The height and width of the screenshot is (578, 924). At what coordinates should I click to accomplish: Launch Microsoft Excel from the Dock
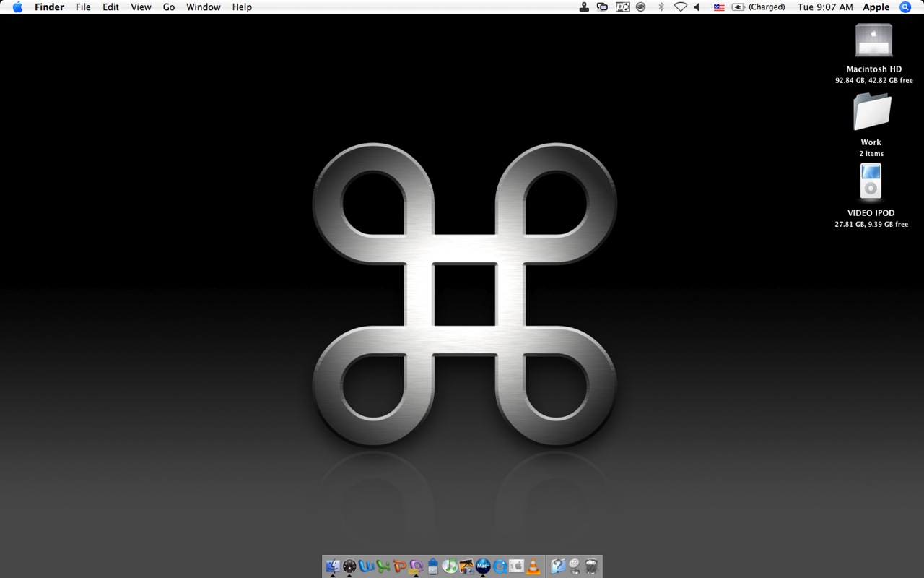[x=383, y=566]
